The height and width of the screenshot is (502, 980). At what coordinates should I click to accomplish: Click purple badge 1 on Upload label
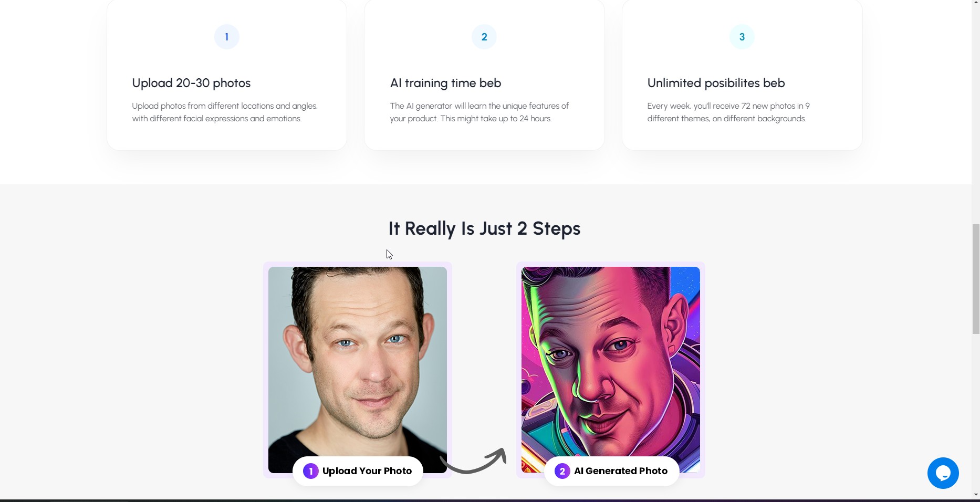[311, 471]
